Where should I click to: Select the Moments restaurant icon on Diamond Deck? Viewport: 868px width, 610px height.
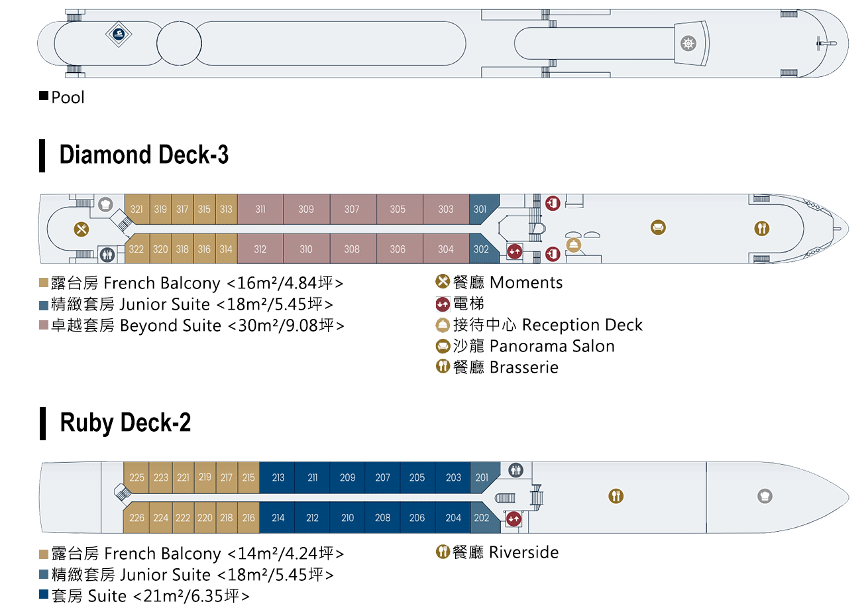[82, 229]
